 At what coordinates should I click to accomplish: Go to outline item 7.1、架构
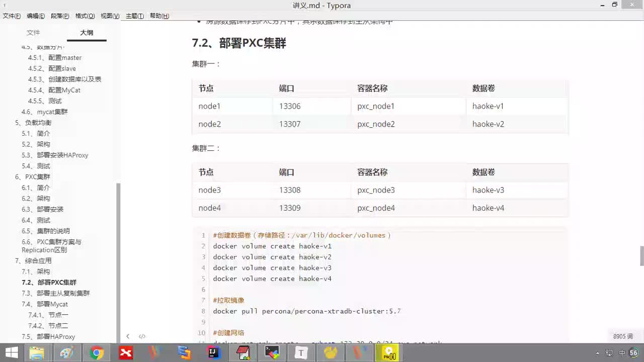pos(36,271)
